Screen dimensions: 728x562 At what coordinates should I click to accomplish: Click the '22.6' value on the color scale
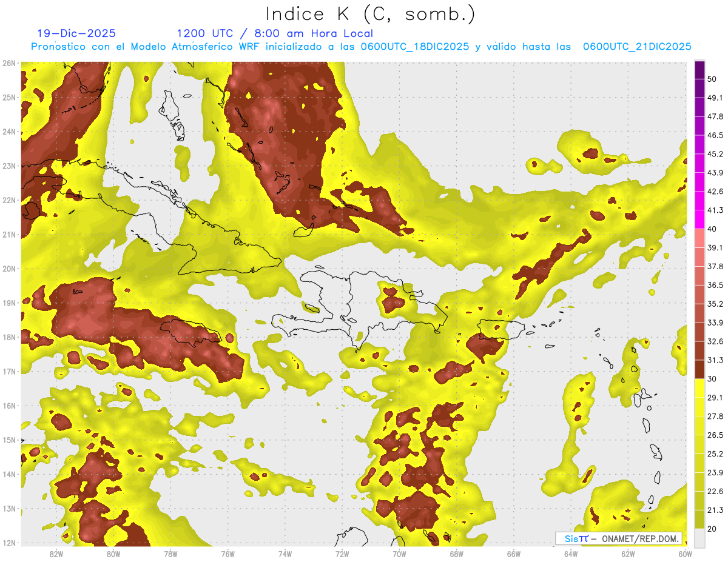pyautogui.click(x=715, y=491)
